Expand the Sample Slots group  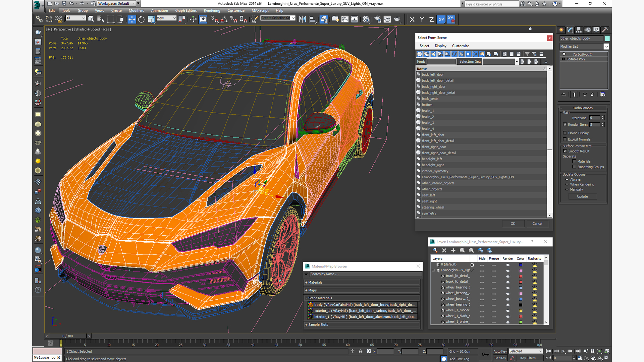[362, 325]
